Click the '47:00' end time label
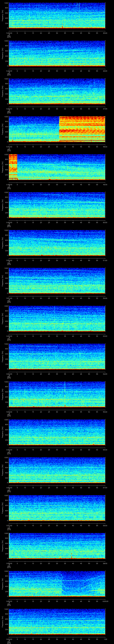This screenshot has height=644, width=114. 105,109
